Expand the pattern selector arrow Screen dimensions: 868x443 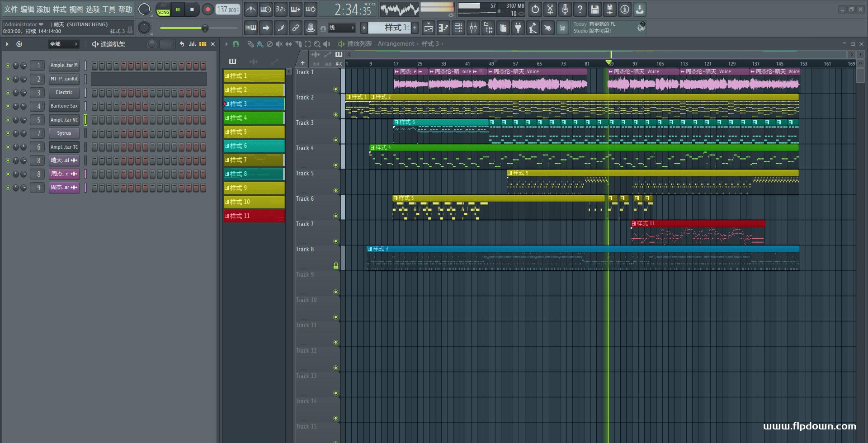point(364,28)
